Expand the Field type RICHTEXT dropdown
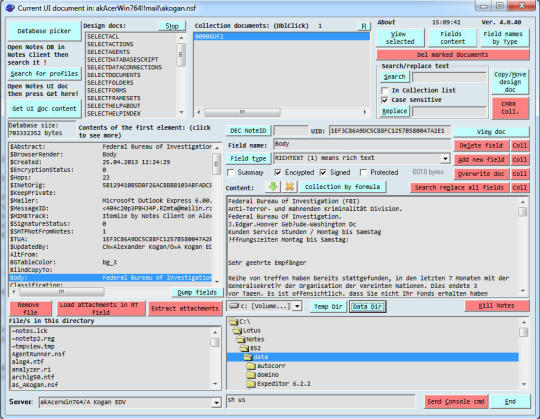 (x=445, y=158)
